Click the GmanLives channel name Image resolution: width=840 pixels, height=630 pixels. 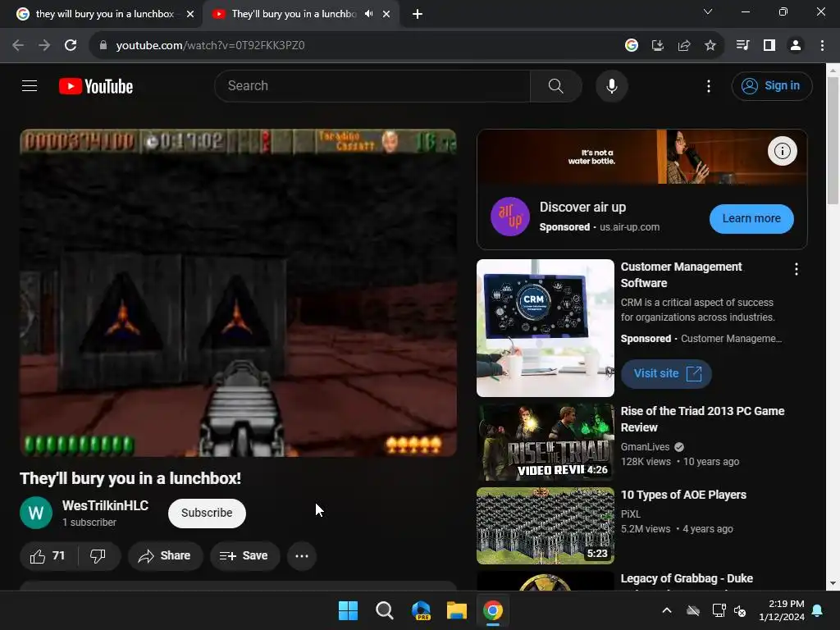pyautogui.click(x=645, y=447)
